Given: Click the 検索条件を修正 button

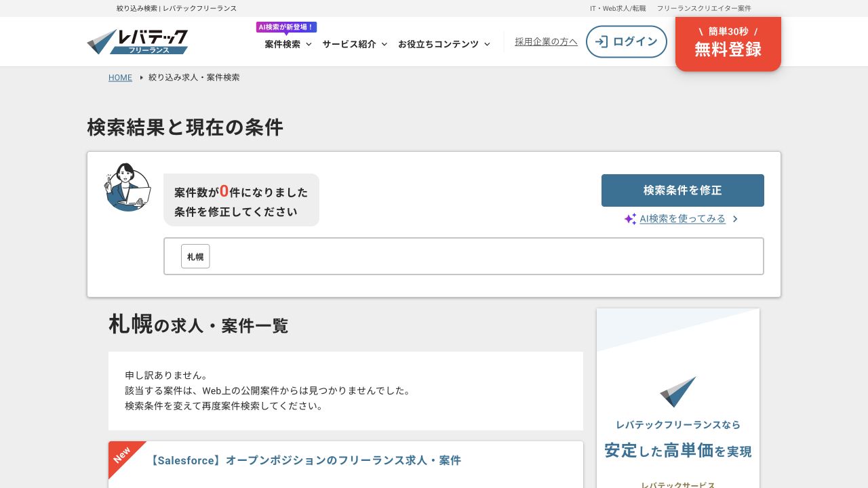Looking at the screenshot, I should click(x=683, y=190).
